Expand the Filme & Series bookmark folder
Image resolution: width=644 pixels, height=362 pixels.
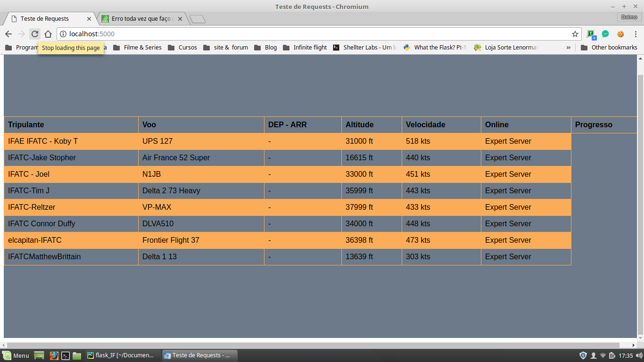click(137, 47)
